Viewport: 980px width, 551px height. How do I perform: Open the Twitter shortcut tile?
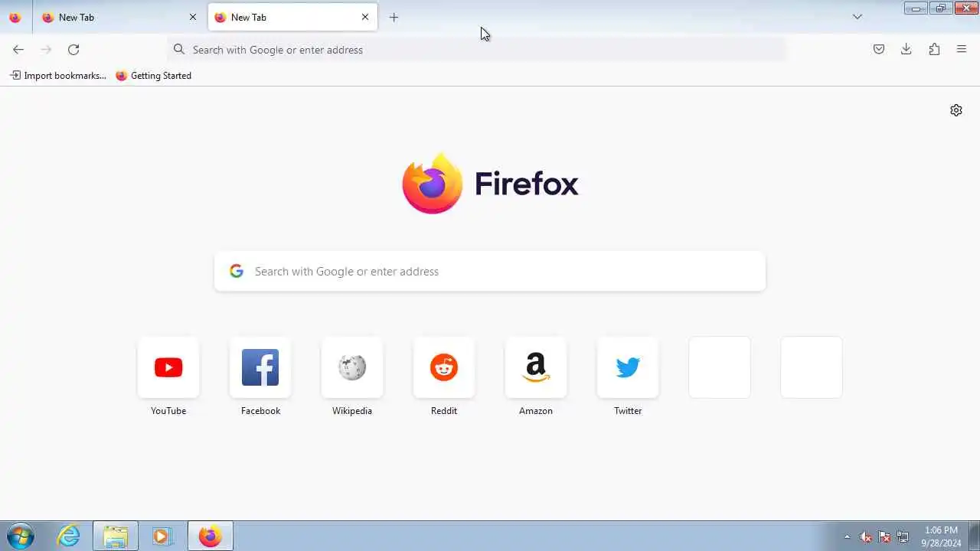tap(628, 367)
